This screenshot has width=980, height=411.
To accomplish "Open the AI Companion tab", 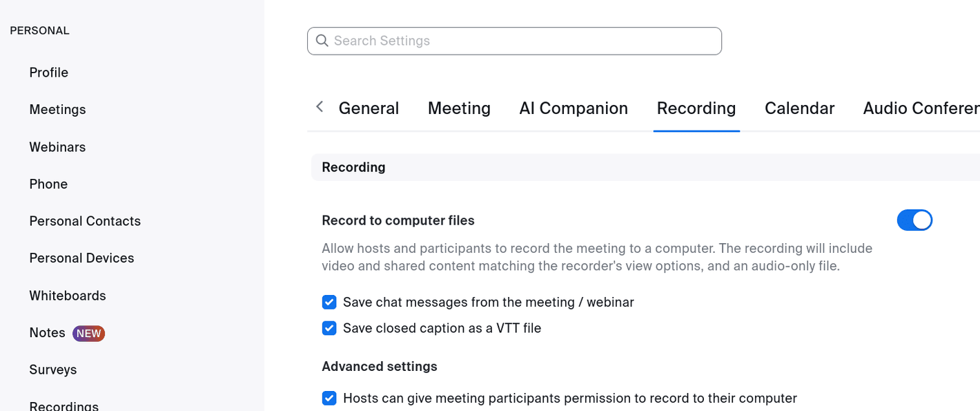I will (x=574, y=108).
